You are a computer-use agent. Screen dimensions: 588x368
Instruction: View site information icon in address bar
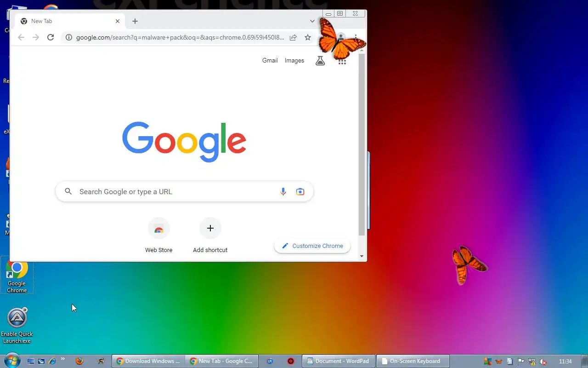(68, 37)
